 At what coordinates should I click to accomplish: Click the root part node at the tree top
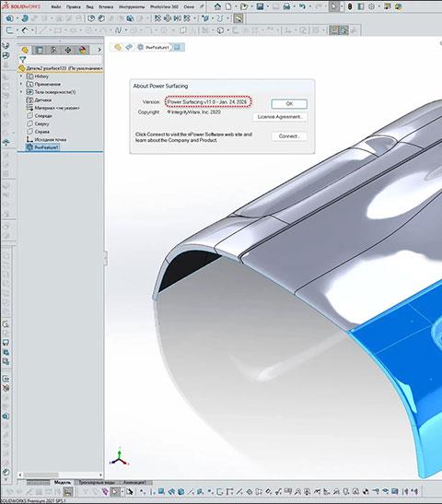pos(61,68)
